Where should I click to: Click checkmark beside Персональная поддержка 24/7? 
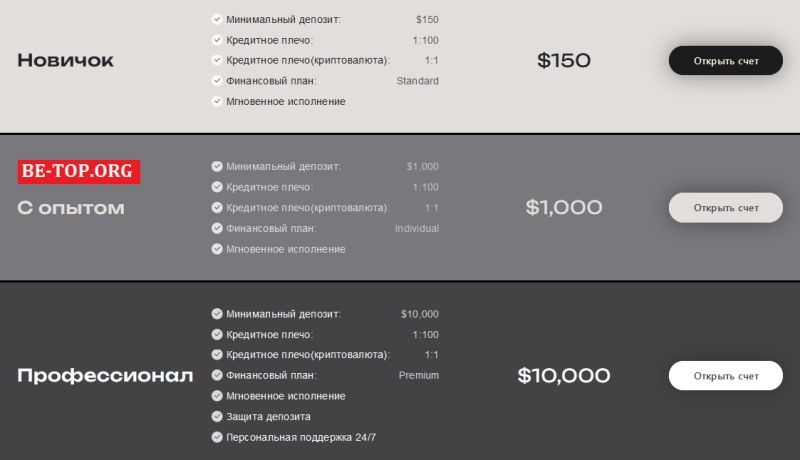[x=217, y=437]
